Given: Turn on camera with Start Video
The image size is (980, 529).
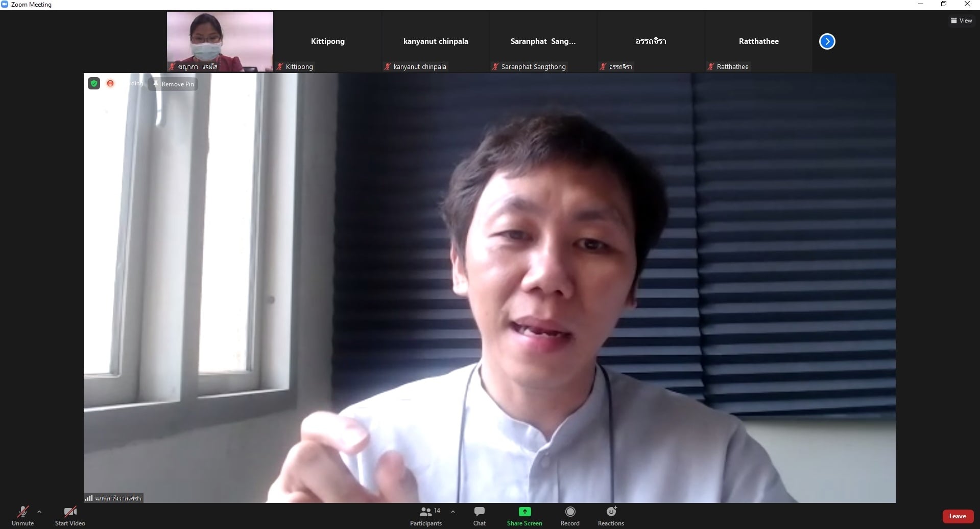Looking at the screenshot, I should point(70,515).
